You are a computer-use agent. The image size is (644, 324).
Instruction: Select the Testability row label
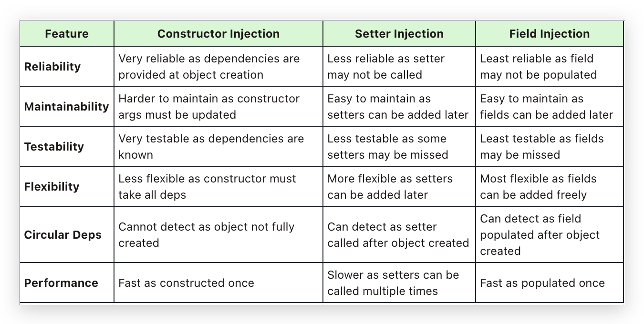54,146
